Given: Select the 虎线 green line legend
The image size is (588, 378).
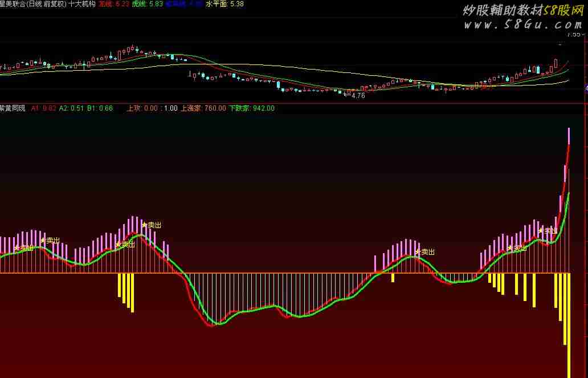Looking at the screenshot, I should (147, 4).
